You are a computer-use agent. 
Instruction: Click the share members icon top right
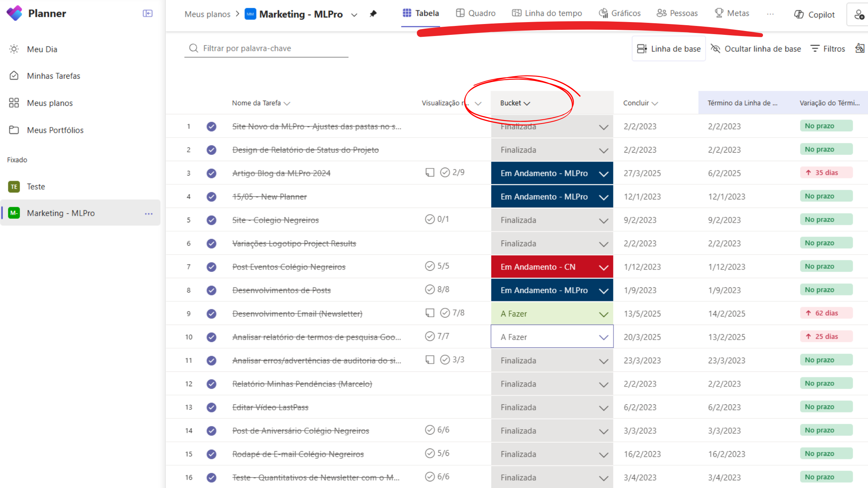point(859,15)
